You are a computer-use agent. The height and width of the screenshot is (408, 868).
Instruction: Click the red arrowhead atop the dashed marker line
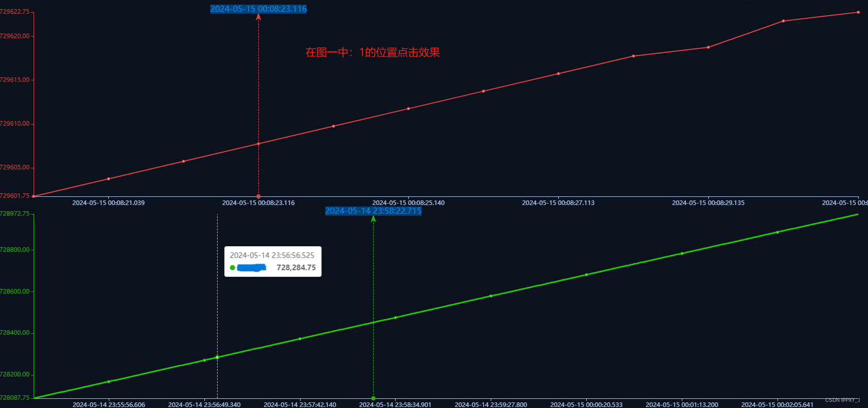258,17
